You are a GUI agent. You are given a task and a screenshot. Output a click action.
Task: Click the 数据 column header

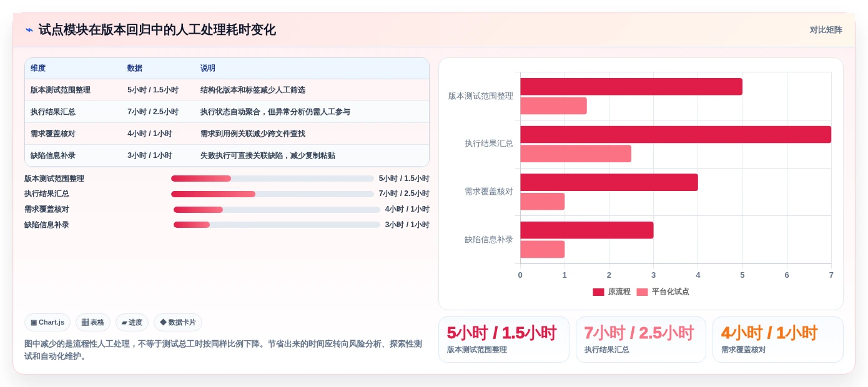[135, 68]
